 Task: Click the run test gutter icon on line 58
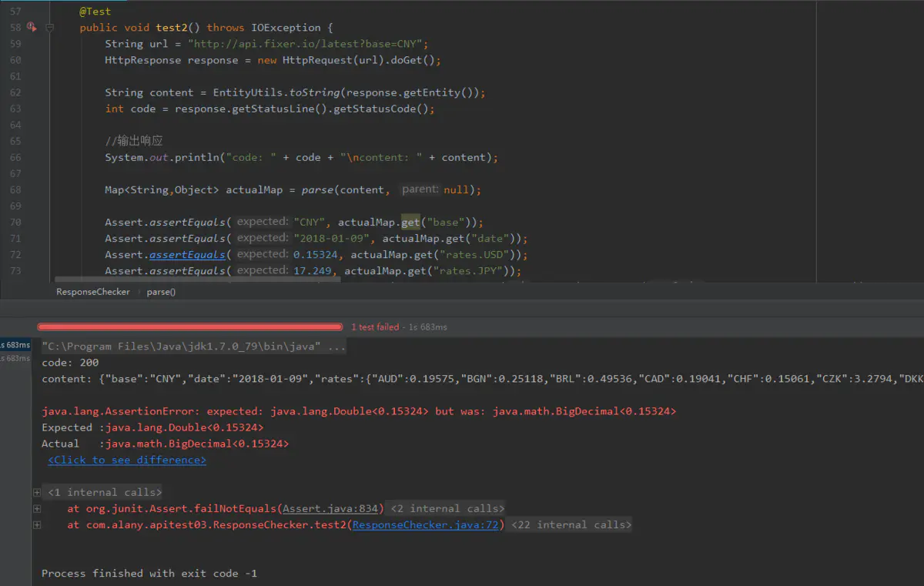[x=32, y=27]
